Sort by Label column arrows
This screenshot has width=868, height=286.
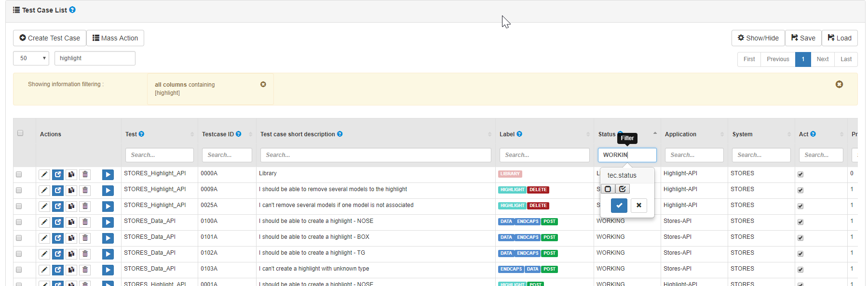588,134
